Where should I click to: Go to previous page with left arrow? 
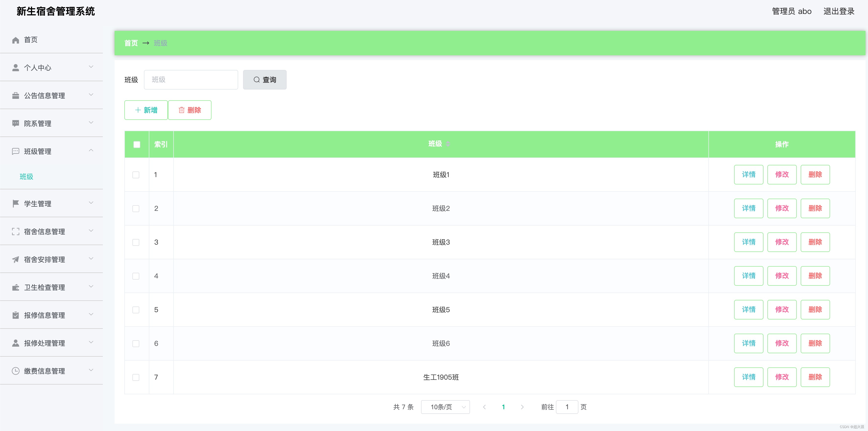(484, 407)
